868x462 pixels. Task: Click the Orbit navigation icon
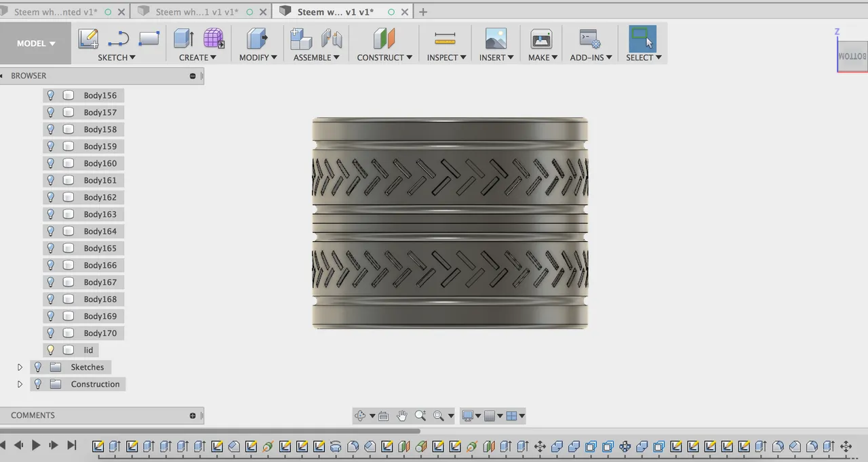[360, 416]
